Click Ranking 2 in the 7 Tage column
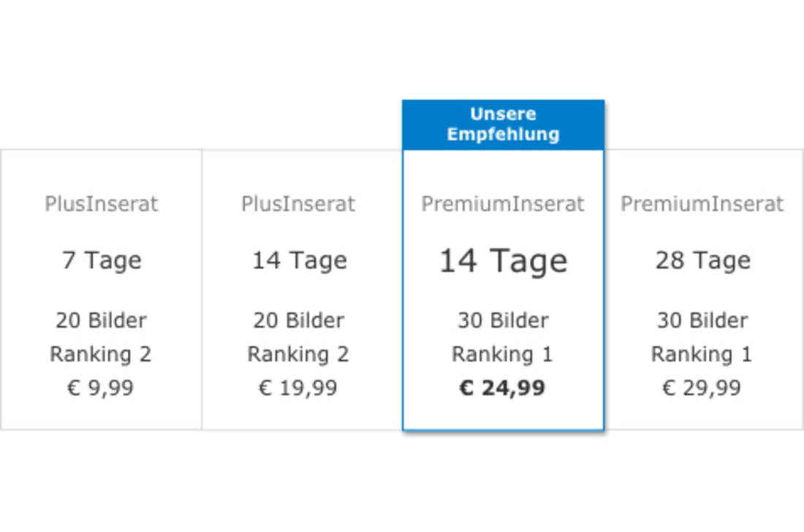Screen dimensions: 804x532 point(101,354)
